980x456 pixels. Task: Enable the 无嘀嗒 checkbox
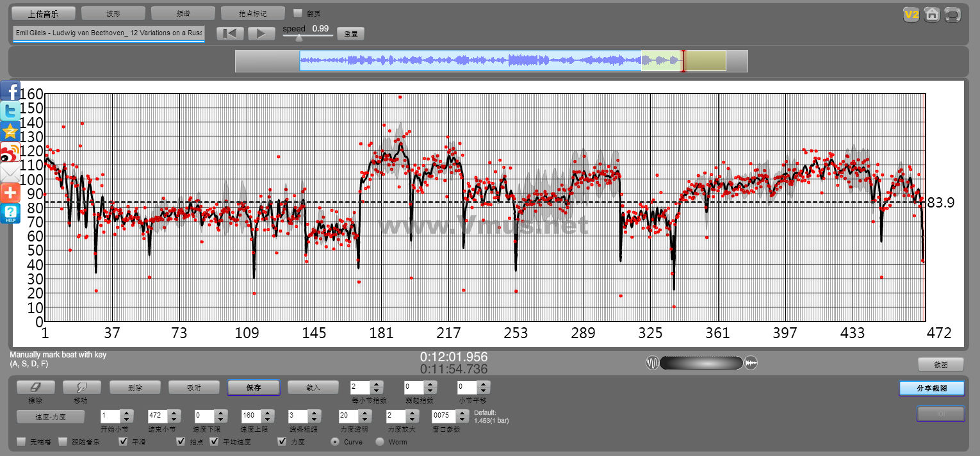click(21, 442)
